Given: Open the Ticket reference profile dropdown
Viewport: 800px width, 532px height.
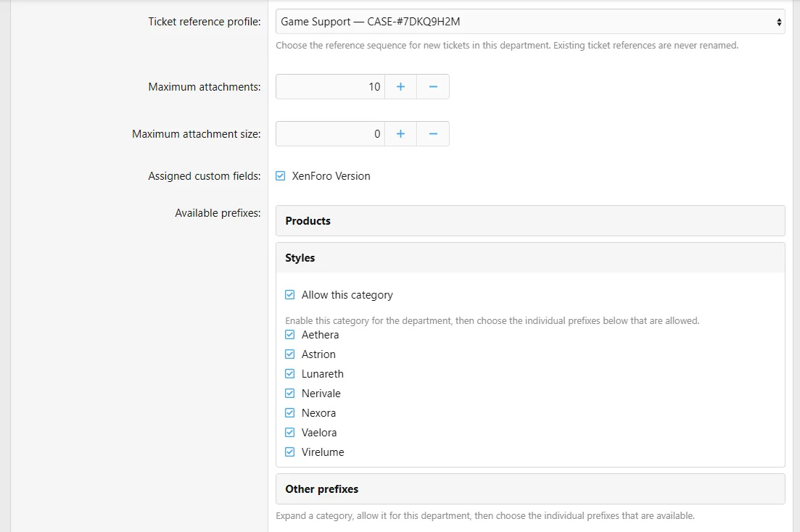Looking at the screenshot, I should [530, 22].
